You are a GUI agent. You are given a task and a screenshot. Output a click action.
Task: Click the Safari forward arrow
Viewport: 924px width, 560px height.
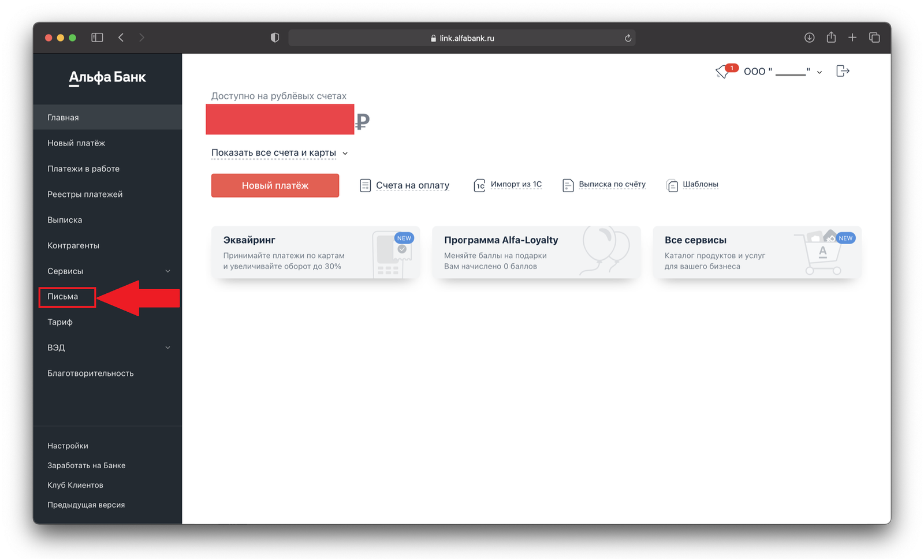[x=141, y=38]
